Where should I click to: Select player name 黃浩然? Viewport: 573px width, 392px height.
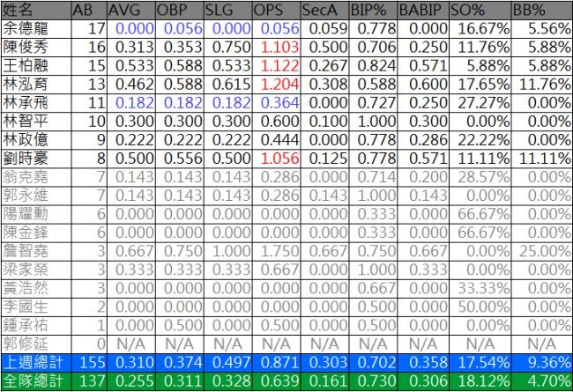[x=26, y=288]
